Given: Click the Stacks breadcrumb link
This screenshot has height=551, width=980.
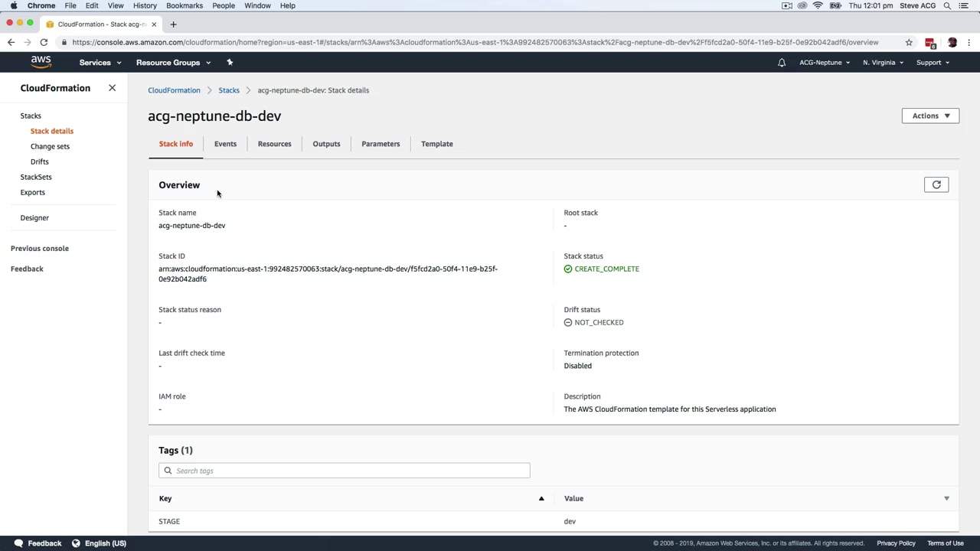Looking at the screenshot, I should 229,90.
